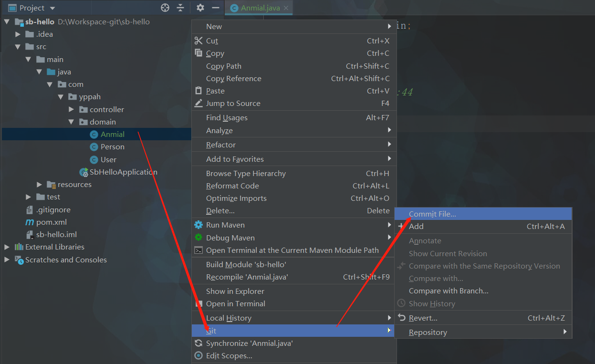Viewport: 595px width, 364px height.
Task: Click Reformat Code menu entry
Action: click(x=232, y=186)
